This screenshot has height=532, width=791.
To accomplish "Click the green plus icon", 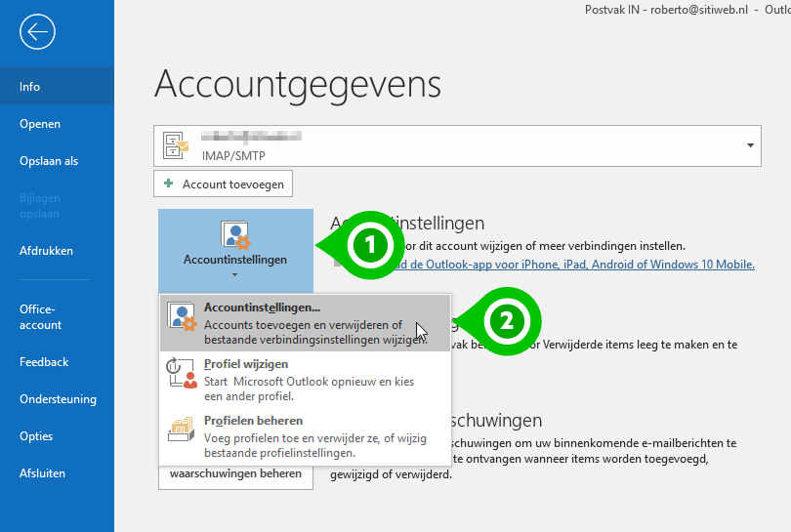I will pyautogui.click(x=169, y=184).
